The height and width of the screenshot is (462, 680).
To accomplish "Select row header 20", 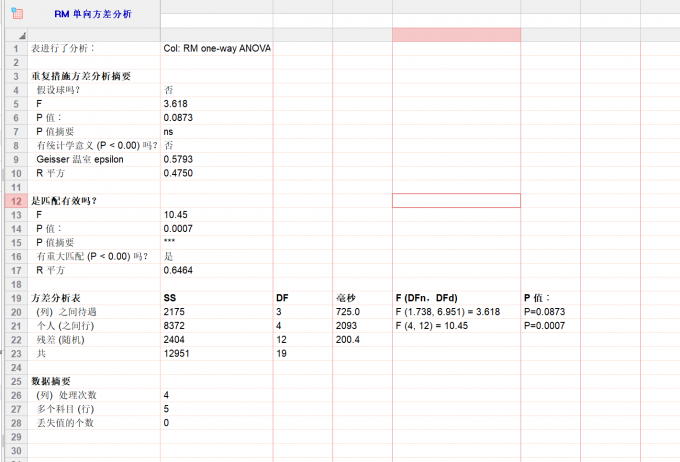I will (x=16, y=312).
